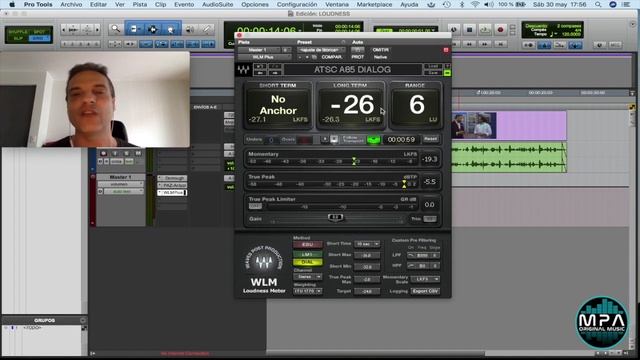The height and width of the screenshot is (360, 640).
Task: Select the DIAL method button
Action: [307, 262]
